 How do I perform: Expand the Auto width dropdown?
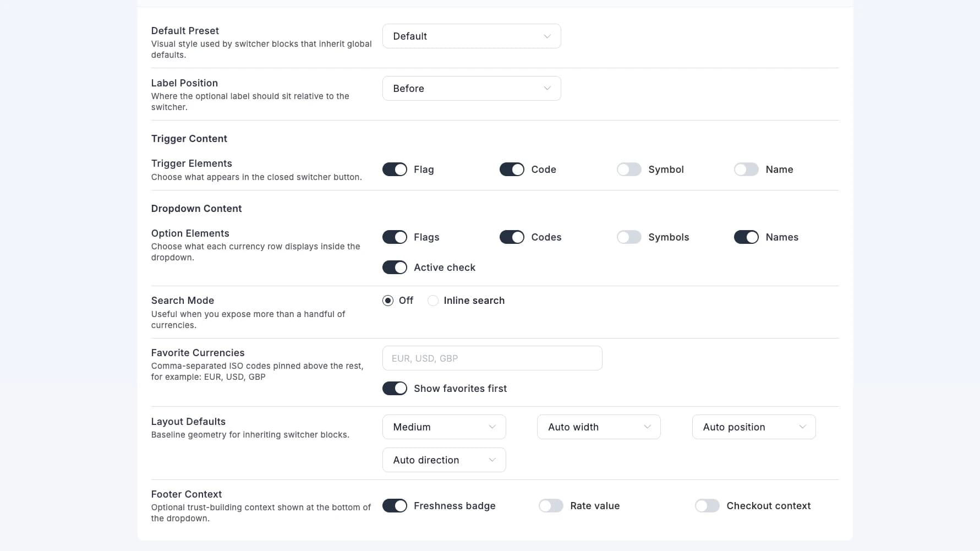598,427
